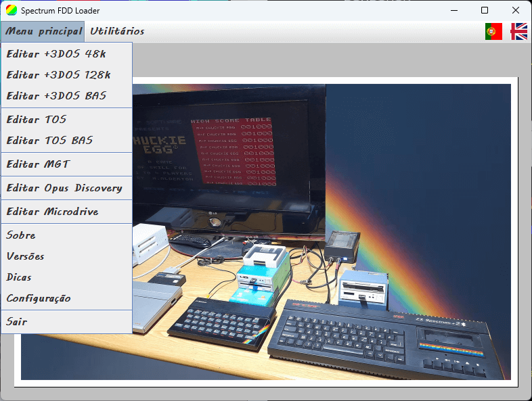
Task: Choose Editar +3DOS 128k
Action: [67, 74]
